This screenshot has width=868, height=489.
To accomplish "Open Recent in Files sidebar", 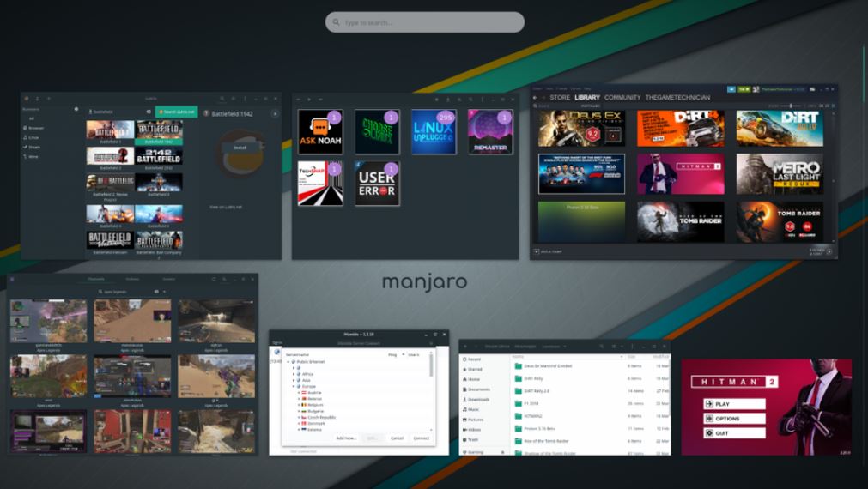I will coord(472,359).
